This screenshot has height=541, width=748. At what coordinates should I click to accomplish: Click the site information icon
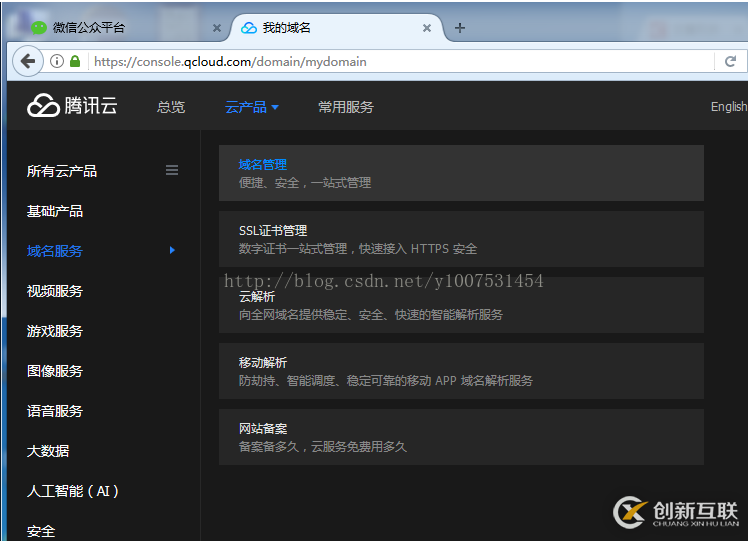[57, 61]
